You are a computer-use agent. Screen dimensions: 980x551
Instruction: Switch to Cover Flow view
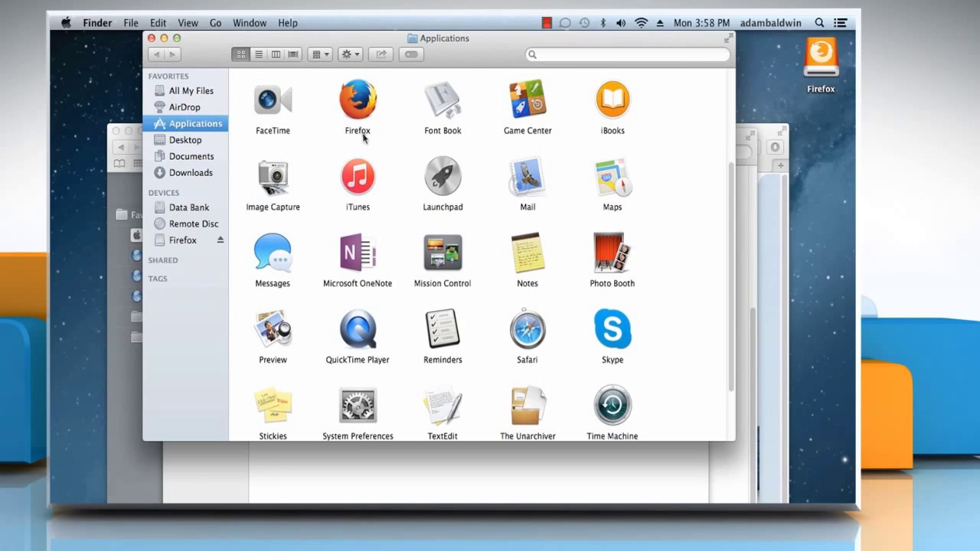coord(293,54)
